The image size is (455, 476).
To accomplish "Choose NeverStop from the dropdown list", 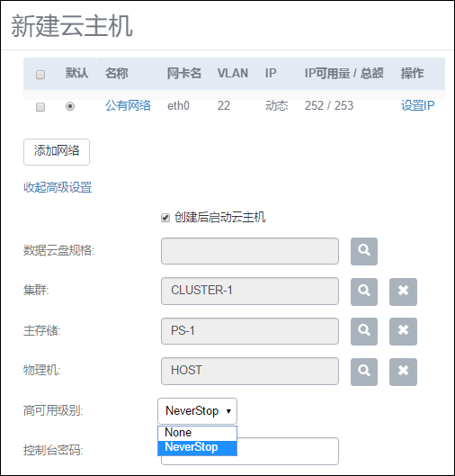I will [197, 447].
